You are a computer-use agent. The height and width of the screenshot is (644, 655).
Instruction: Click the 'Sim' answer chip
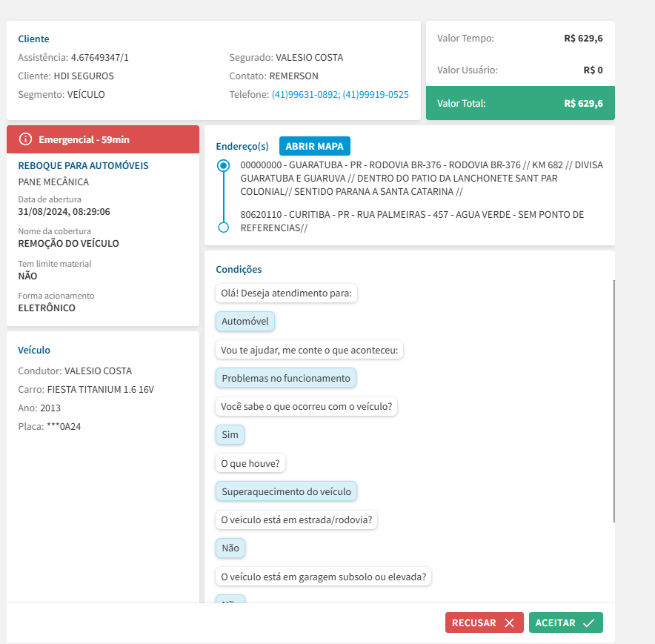pyautogui.click(x=230, y=434)
